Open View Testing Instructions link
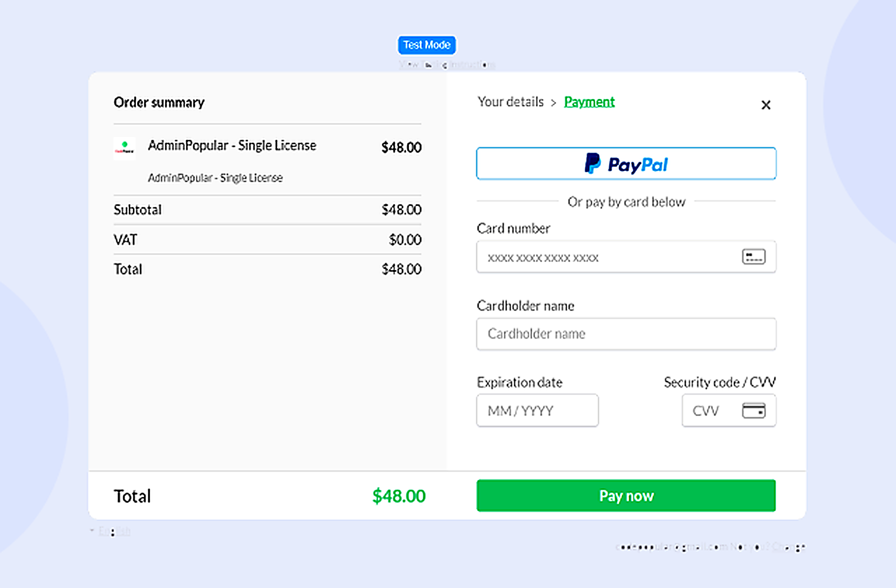 click(447, 65)
